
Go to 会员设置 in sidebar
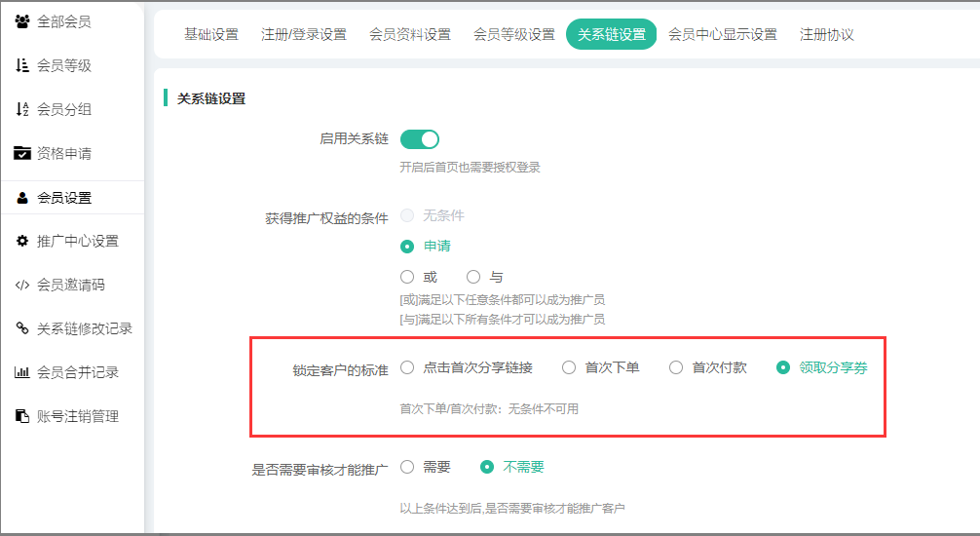64,198
